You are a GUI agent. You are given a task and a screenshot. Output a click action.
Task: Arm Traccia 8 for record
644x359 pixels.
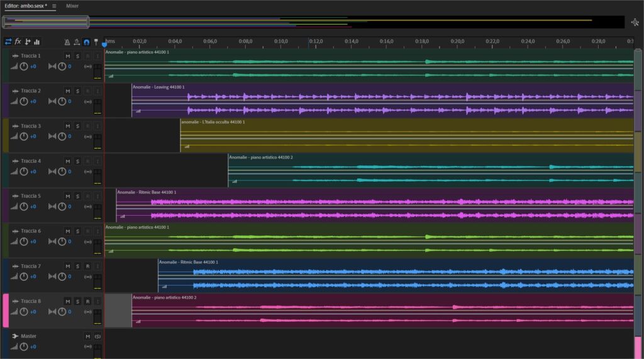[x=87, y=301]
